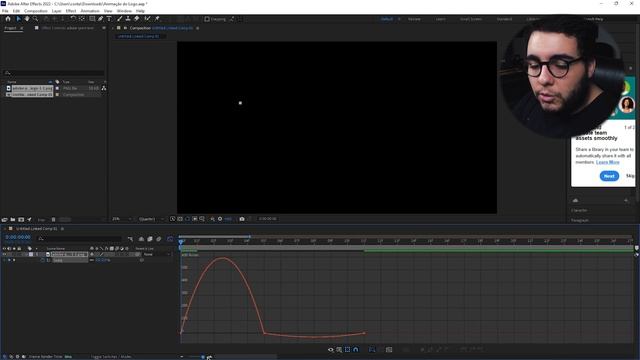Select the Type text tool

click(109, 19)
